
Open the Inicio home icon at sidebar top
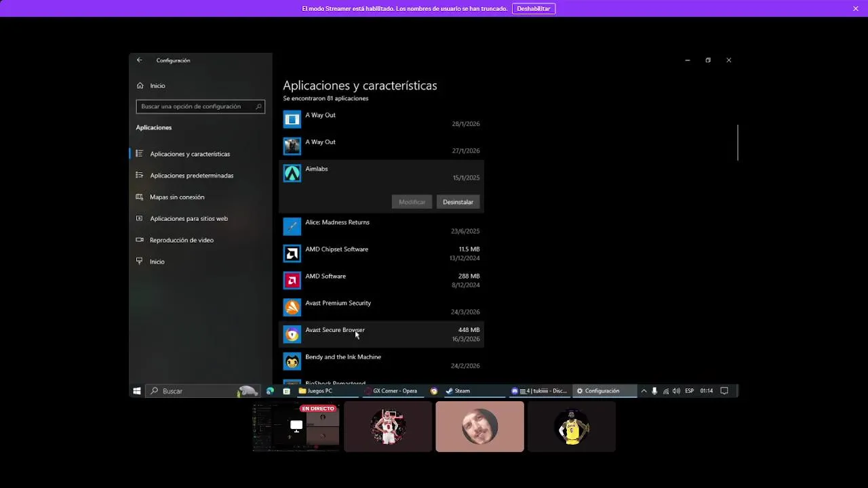tap(140, 85)
